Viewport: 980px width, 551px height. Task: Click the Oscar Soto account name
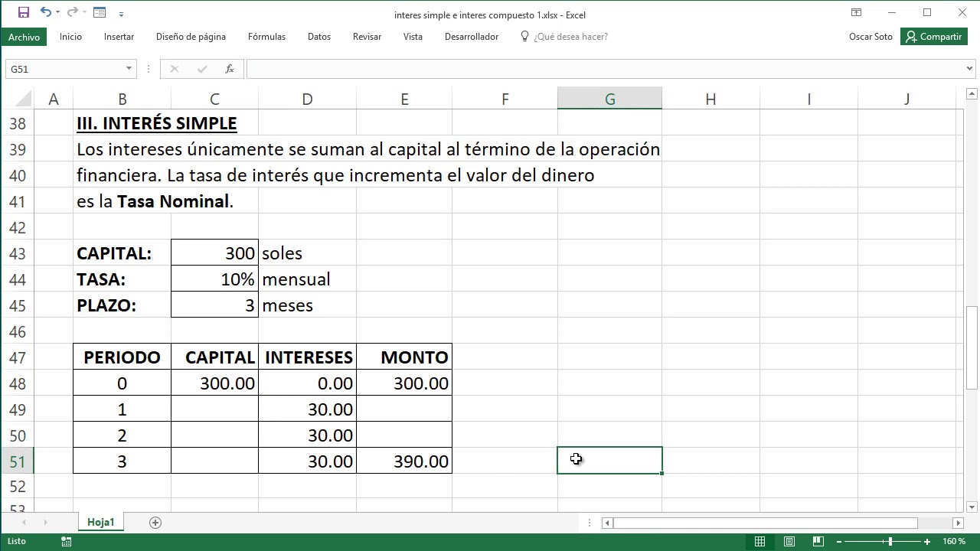(x=871, y=37)
